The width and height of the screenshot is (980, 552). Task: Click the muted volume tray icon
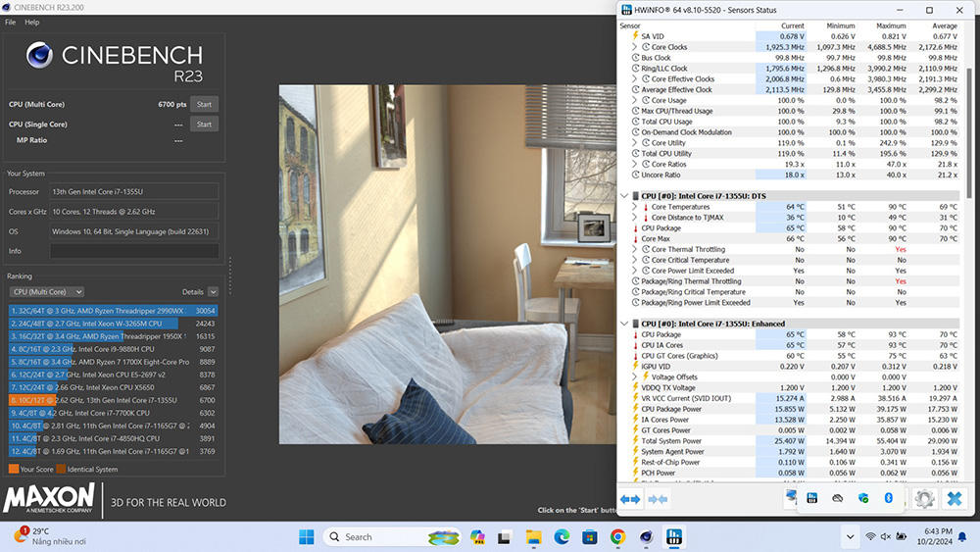(886, 536)
